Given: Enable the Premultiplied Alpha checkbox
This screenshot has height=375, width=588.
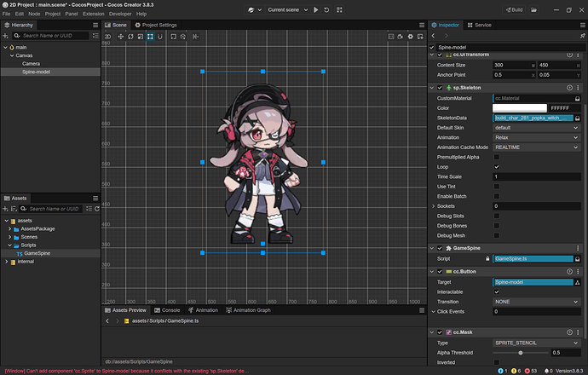Looking at the screenshot, I should [x=497, y=157].
